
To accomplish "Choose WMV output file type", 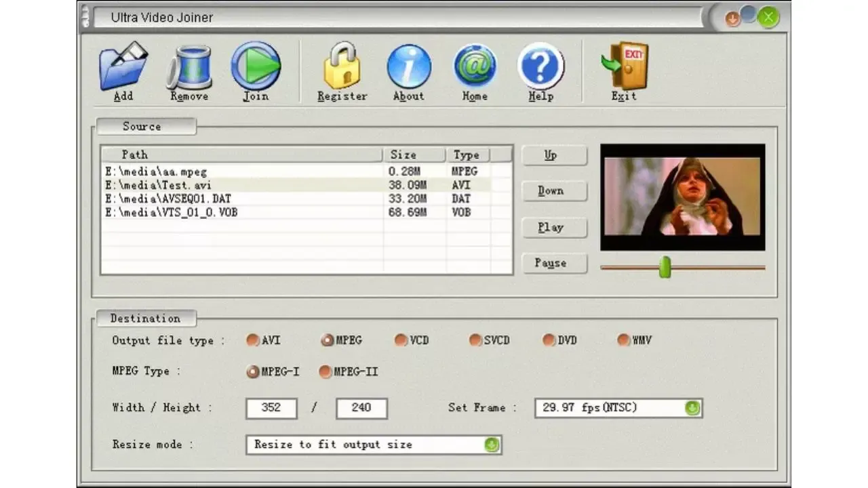I will click(x=623, y=340).
